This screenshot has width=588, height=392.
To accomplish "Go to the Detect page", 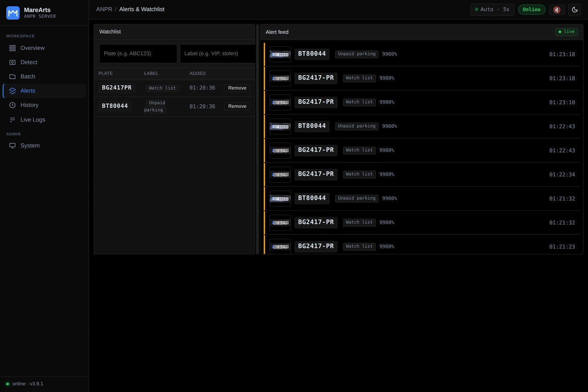I will [x=44, y=62].
